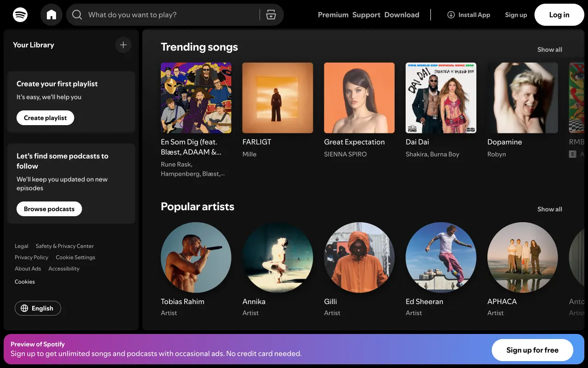
Task: Open Gilli artist photo
Action: 359,258
